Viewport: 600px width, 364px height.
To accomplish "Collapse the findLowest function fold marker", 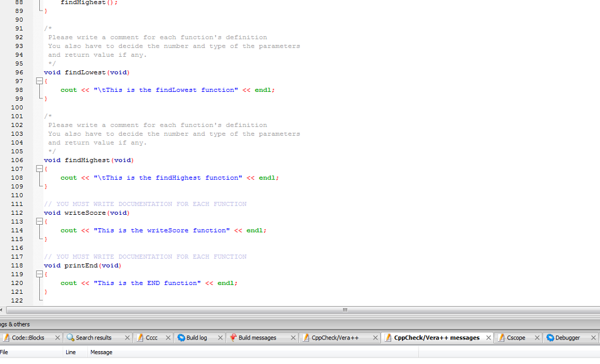I will (x=39, y=81).
